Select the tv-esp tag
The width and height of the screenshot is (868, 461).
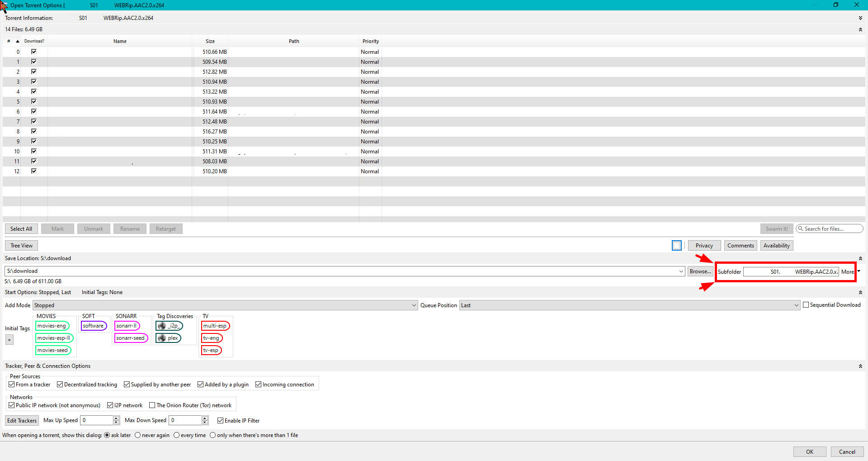[x=211, y=350]
